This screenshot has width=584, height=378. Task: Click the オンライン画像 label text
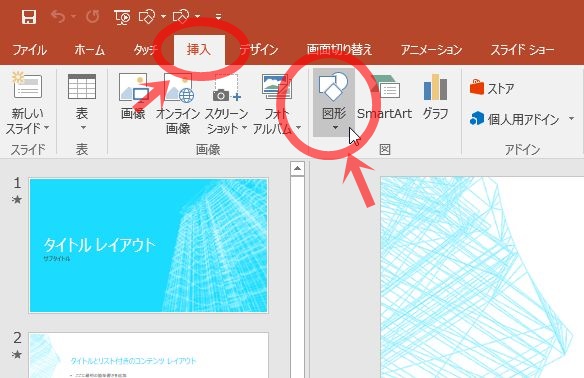point(178,121)
